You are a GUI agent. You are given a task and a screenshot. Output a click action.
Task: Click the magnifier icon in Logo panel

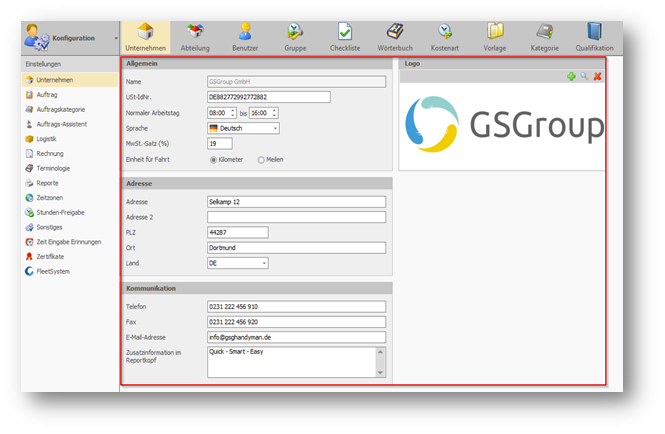tap(584, 76)
